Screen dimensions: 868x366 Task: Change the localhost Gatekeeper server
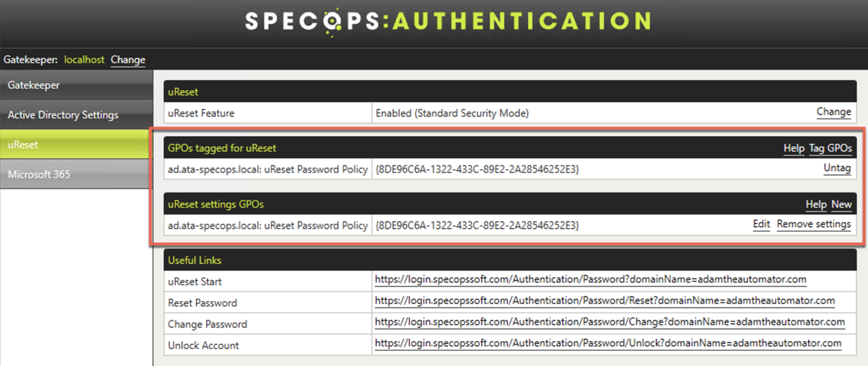click(128, 59)
